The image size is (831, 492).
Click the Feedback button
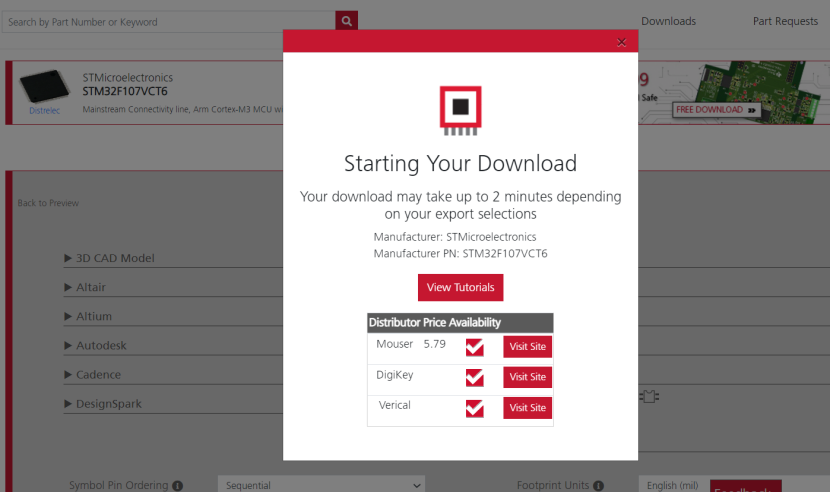746,486
